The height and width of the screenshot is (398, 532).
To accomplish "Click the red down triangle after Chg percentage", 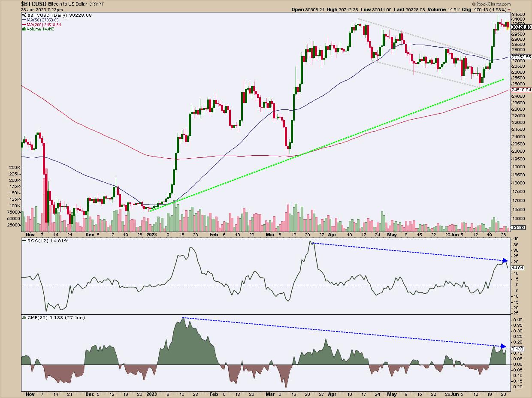I will point(509,9).
